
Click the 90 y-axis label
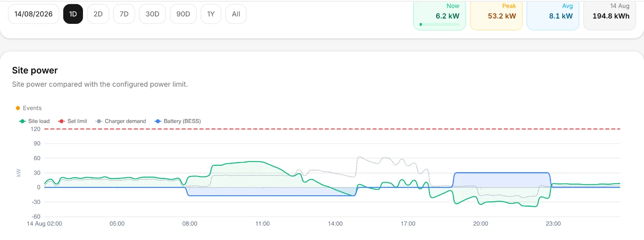(x=37, y=143)
